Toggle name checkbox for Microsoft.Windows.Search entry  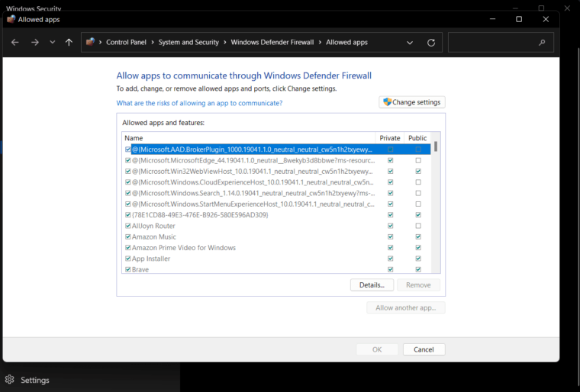coord(128,193)
